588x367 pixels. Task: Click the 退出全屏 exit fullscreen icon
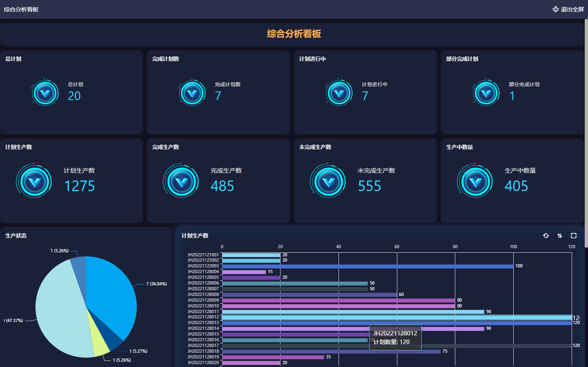pyautogui.click(x=555, y=9)
